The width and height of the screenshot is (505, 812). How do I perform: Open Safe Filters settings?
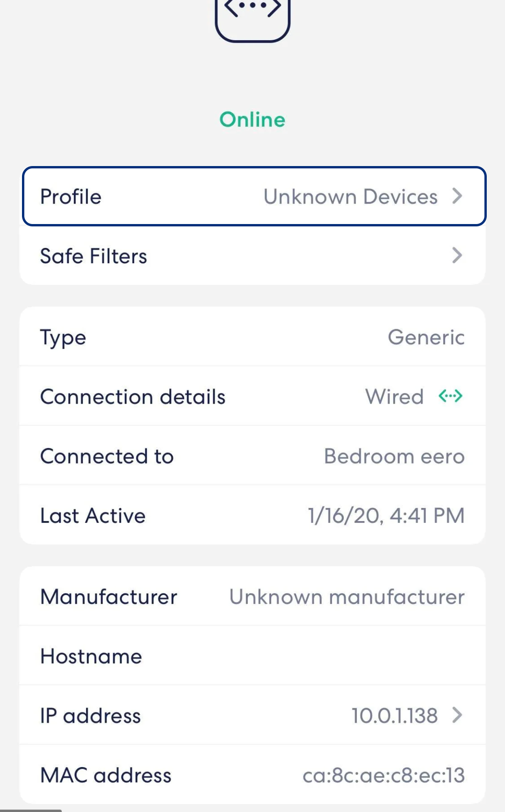[x=252, y=256]
